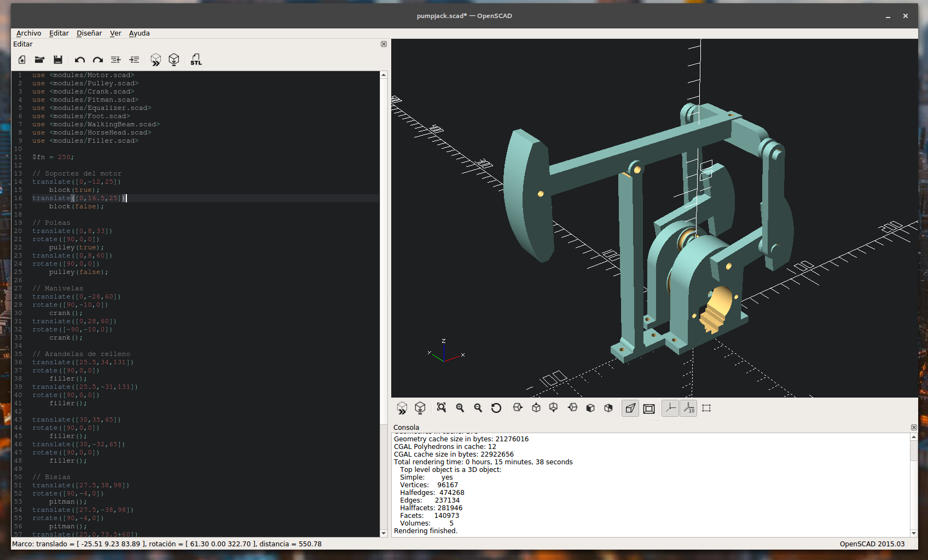Viewport: 928px width, 560px height.
Task: Click the 'block(false);' code line
Action: pyautogui.click(x=77, y=206)
